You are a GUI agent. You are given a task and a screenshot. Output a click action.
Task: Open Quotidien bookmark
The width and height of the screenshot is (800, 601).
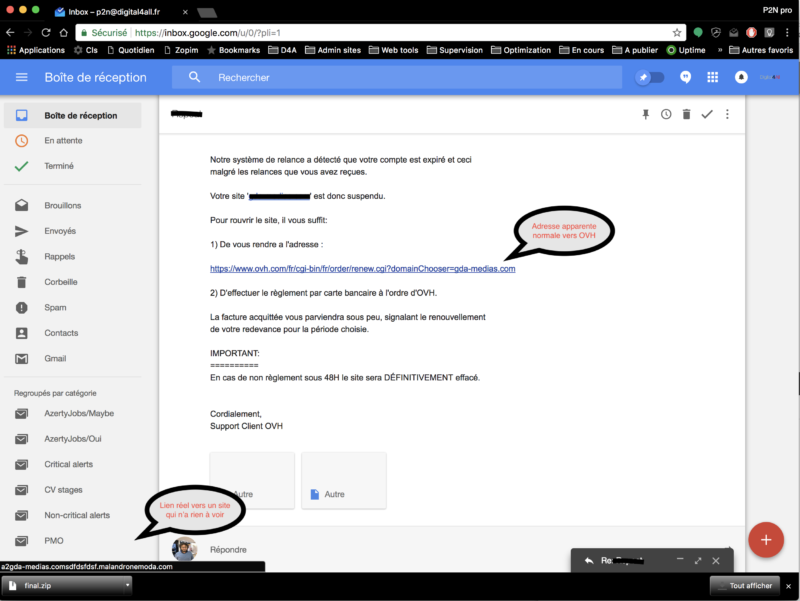pos(131,50)
